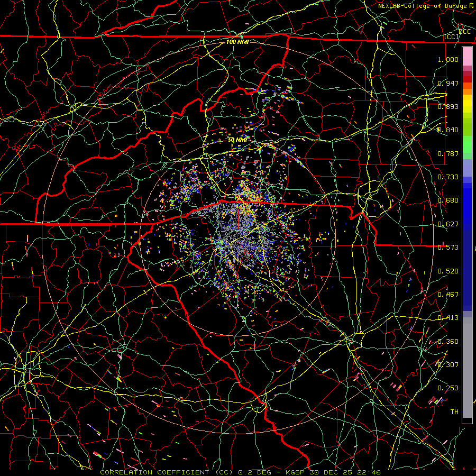Click the 0.787 scale value
Image resolution: width=476 pixels, height=476 pixels.
click(448, 153)
